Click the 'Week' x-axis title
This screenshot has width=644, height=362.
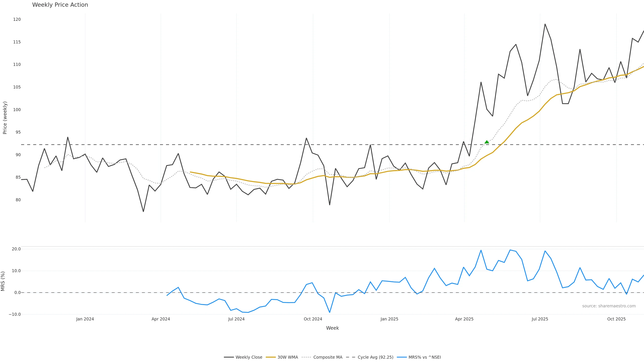click(x=332, y=328)
